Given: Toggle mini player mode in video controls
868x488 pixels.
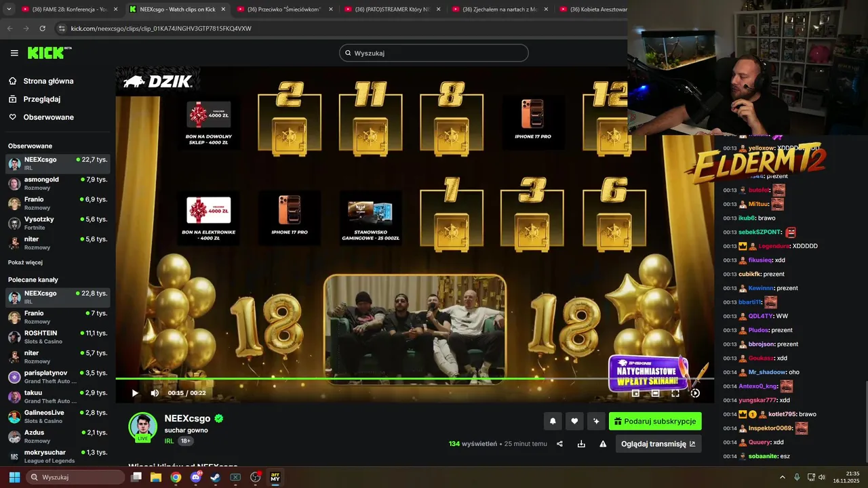Looking at the screenshot, I should point(635,393).
